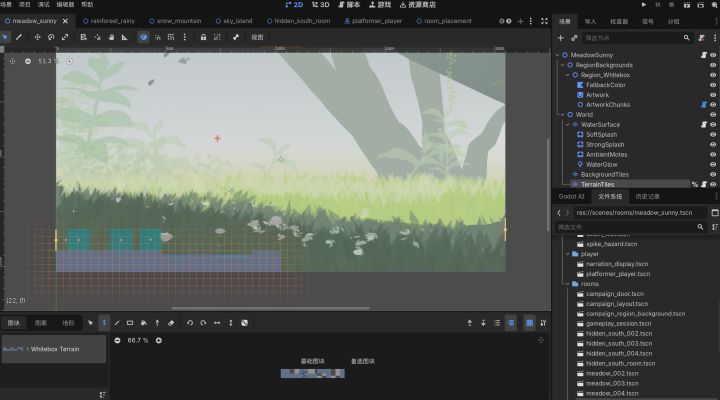Select the Rotate Mode tool

51,37
